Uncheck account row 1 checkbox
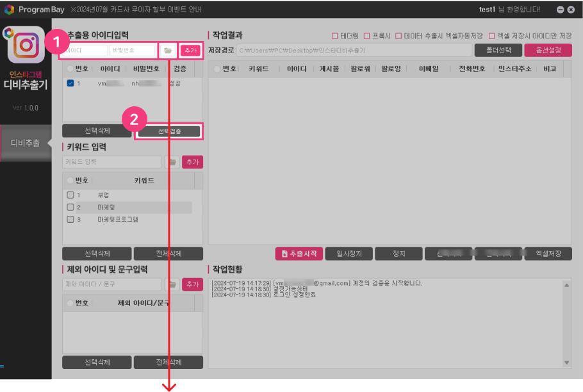583x392 pixels. point(70,83)
